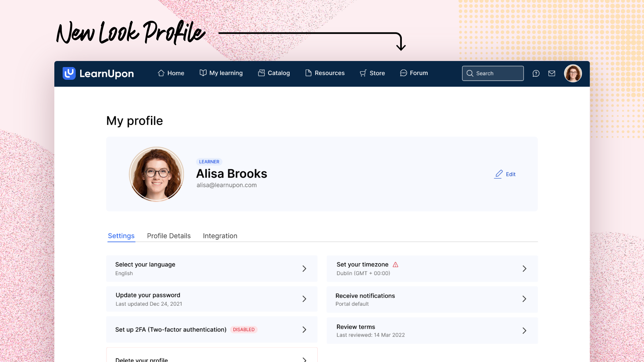Open the Catalog icon in navigation
Image resolution: width=644 pixels, height=362 pixels.
coord(261,73)
